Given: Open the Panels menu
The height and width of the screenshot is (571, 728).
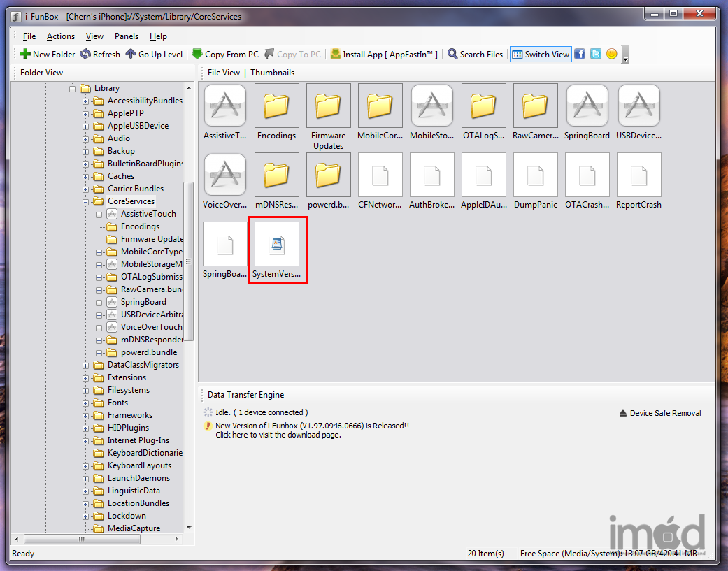Looking at the screenshot, I should click(x=127, y=36).
